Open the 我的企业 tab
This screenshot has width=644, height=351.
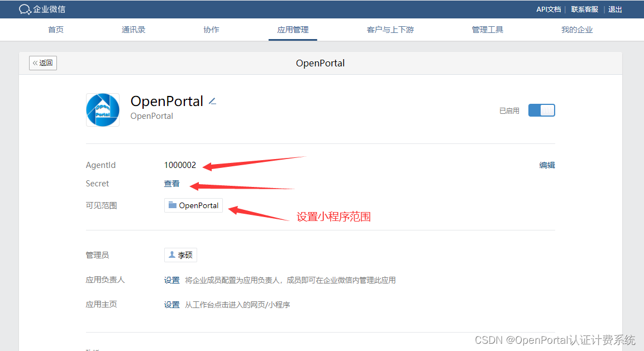coord(577,30)
